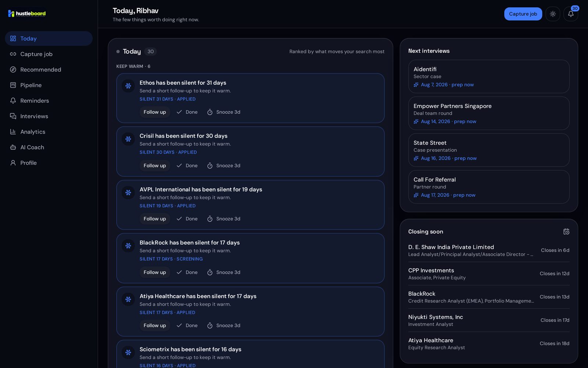Click calendar icon in Closing soon
This screenshot has width=588, height=368.
click(x=566, y=231)
